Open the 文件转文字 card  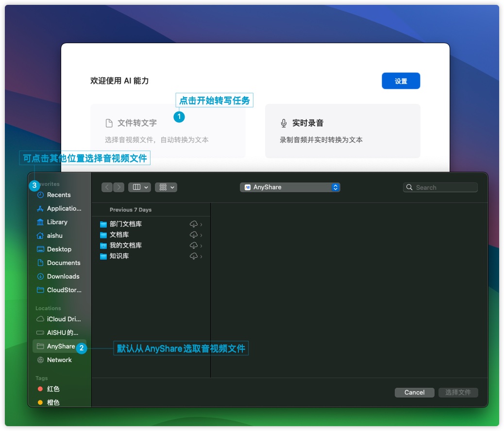pos(168,131)
